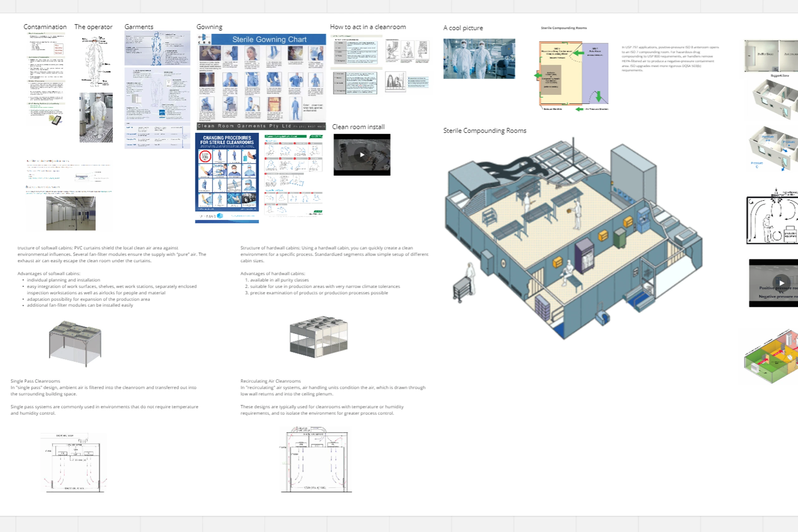Viewport: 798px width, 532px height.
Task: Select the green and yellow colored floor plan
Action: [x=771, y=357]
